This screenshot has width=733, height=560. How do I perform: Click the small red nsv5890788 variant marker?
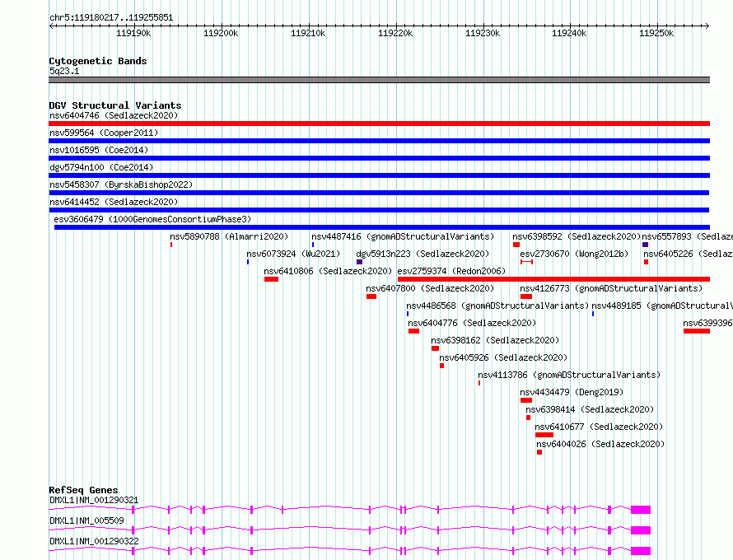171,245
